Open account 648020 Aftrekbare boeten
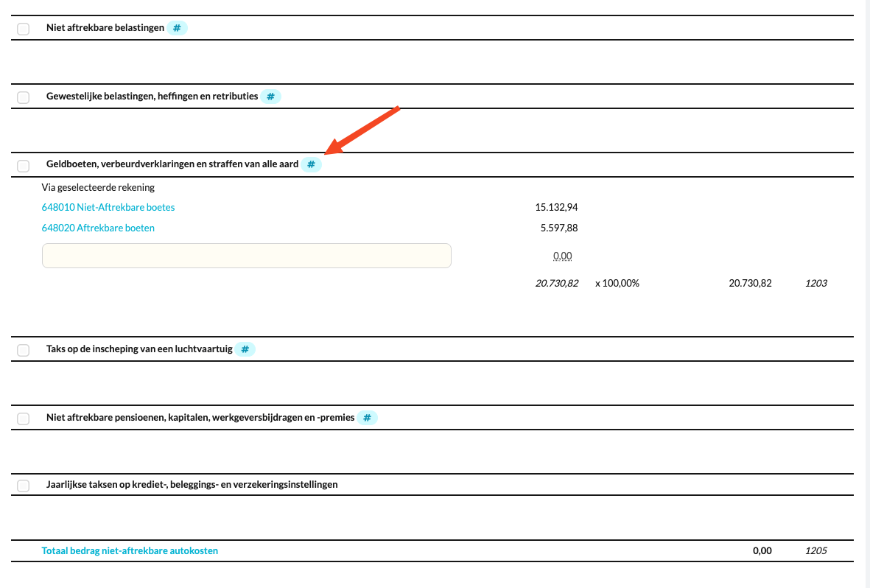870x588 pixels. click(98, 228)
